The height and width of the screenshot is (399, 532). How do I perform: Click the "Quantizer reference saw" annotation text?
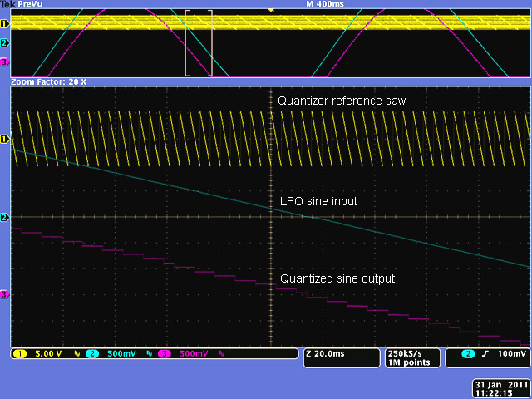(341, 101)
